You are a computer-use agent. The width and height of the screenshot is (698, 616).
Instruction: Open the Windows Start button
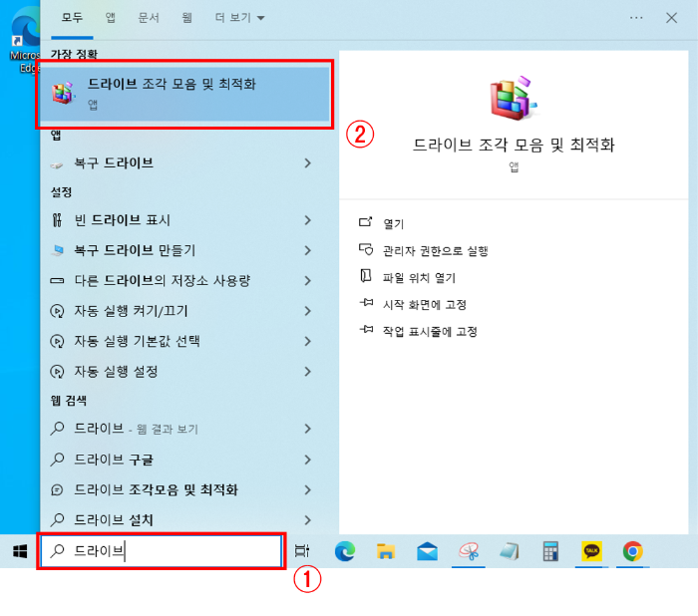pyautogui.click(x=20, y=551)
